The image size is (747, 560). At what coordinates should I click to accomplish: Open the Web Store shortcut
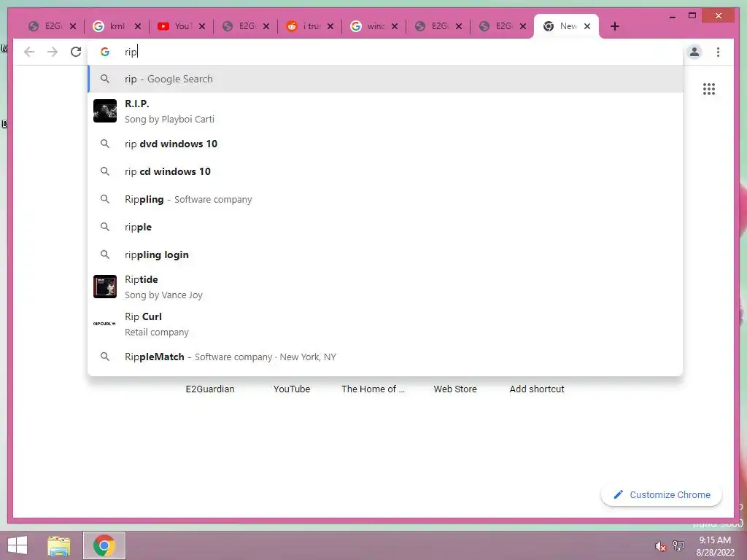[x=455, y=389]
